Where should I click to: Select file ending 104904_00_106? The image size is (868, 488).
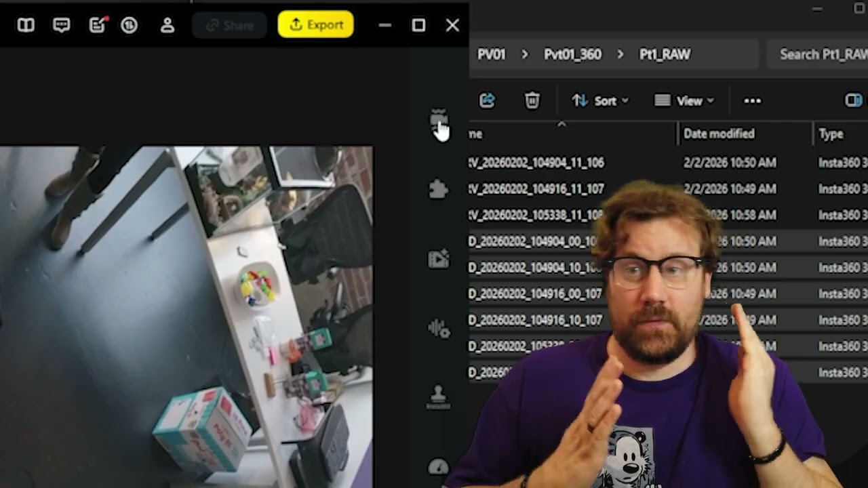pyautogui.click(x=532, y=241)
